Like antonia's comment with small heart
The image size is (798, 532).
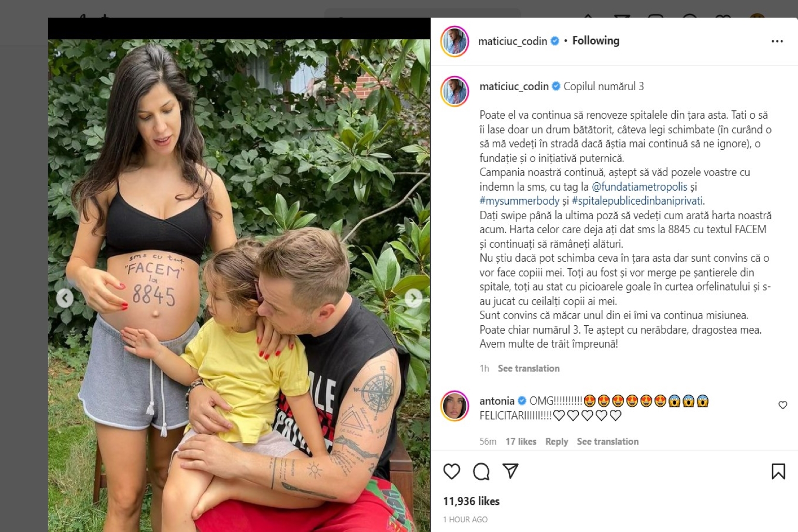[782, 405]
